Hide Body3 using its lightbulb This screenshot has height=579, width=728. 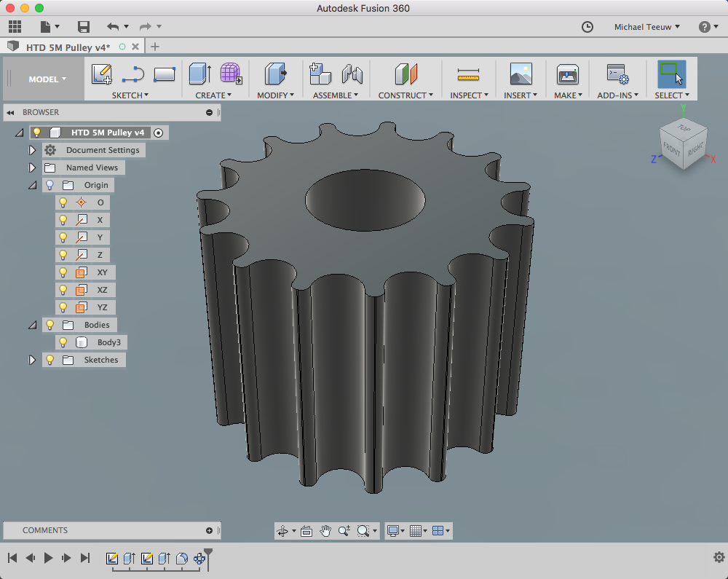point(63,342)
